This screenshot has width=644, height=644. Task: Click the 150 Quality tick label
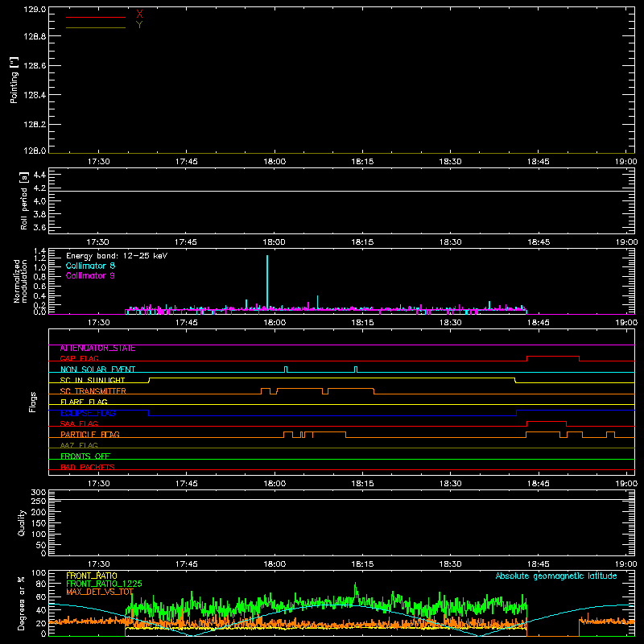(x=39, y=523)
